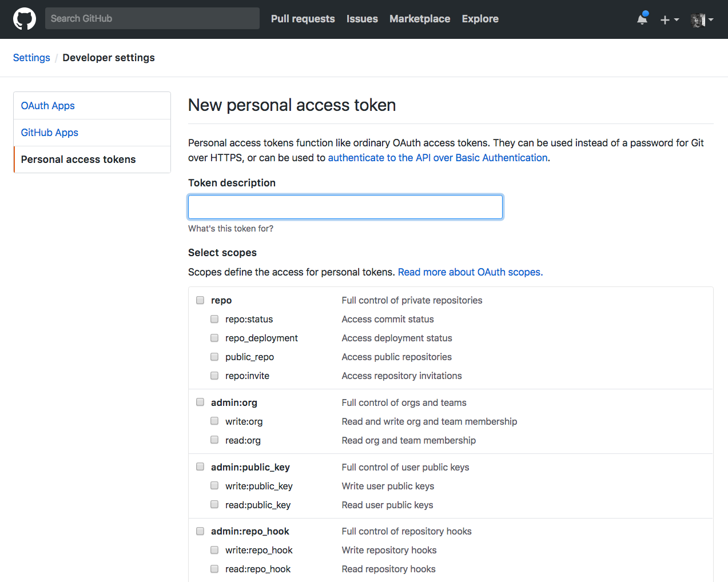Screen dimensions: 728x582
Task: Open the Marketplace menu item
Action: (419, 19)
